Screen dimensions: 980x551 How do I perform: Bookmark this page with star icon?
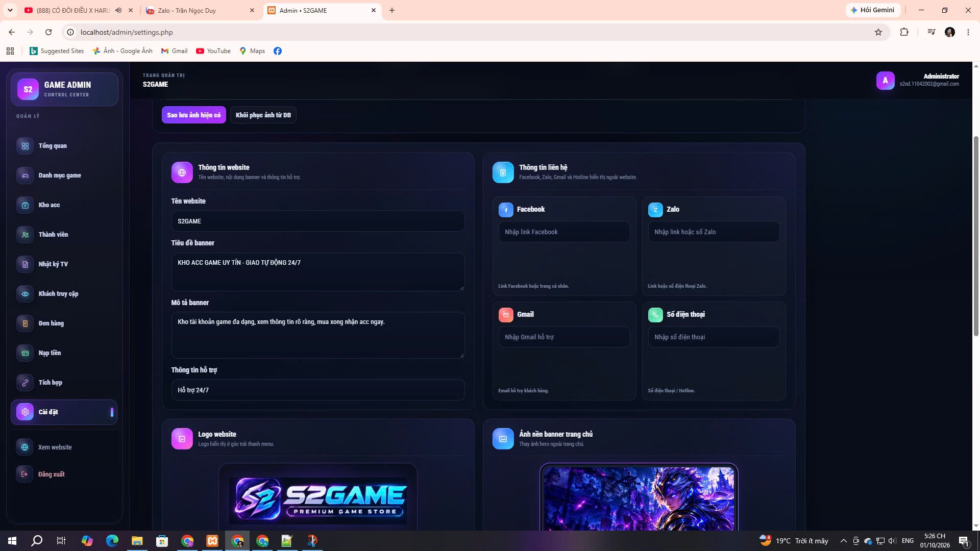[878, 32]
